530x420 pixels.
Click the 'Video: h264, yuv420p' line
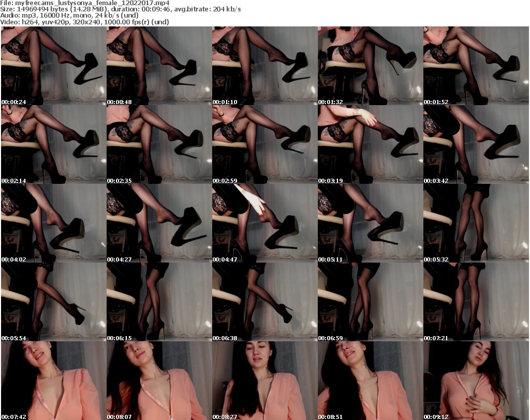point(84,22)
